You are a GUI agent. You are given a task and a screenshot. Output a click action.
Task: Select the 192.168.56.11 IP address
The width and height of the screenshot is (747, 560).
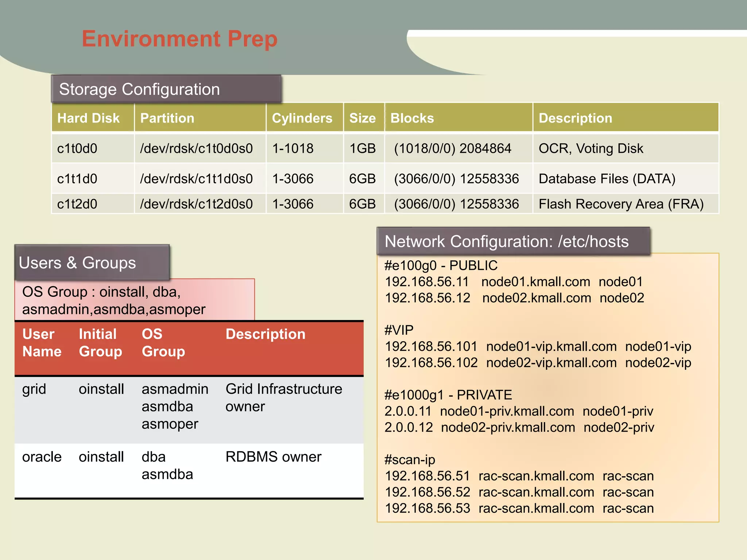(x=427, y=282)
